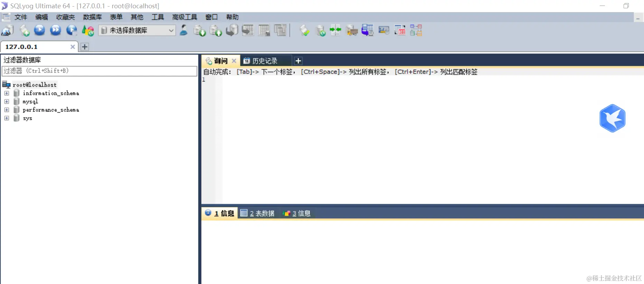Open the 窗口 menu

pos(212,17)
